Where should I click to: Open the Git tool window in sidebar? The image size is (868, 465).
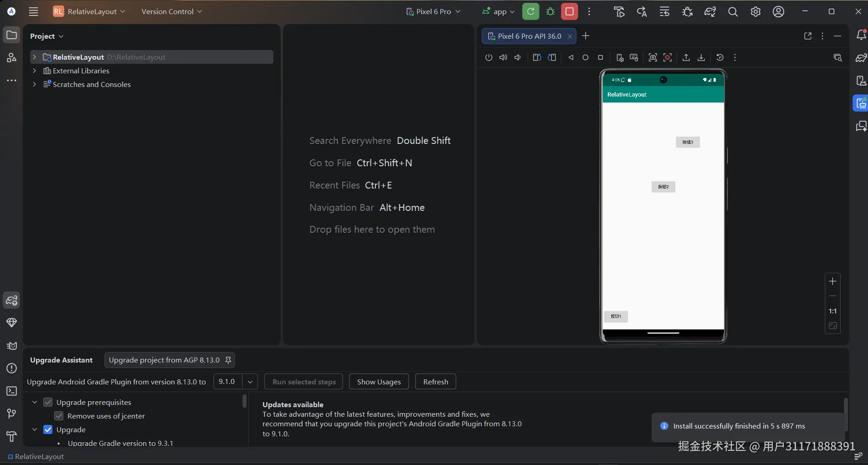(x=12, y=414)
